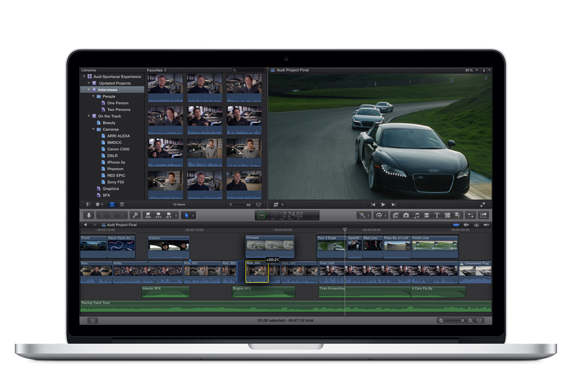Switch browser to list view

(121, 205)
